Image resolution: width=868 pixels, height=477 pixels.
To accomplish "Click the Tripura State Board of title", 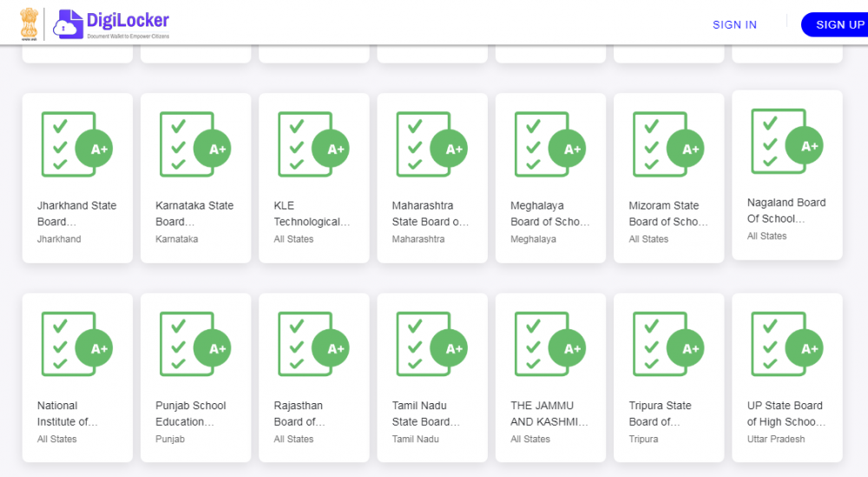I will [661, 414].
